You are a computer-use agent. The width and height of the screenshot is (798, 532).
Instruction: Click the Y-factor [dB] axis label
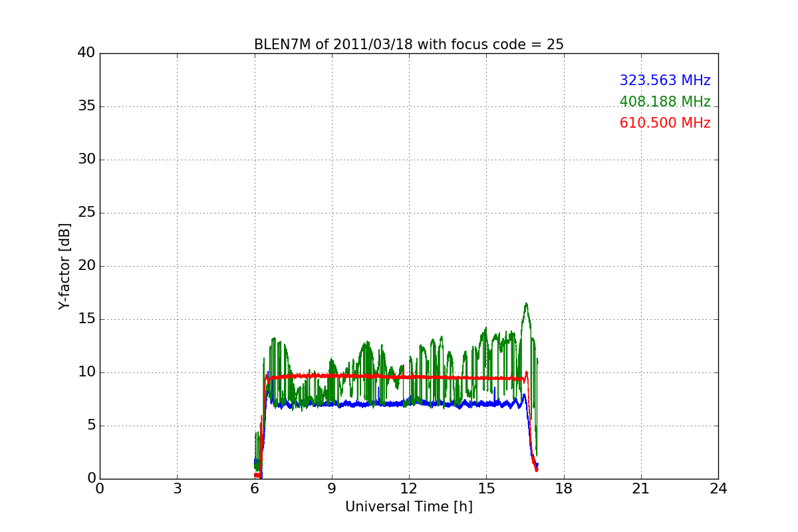point(65,266)
